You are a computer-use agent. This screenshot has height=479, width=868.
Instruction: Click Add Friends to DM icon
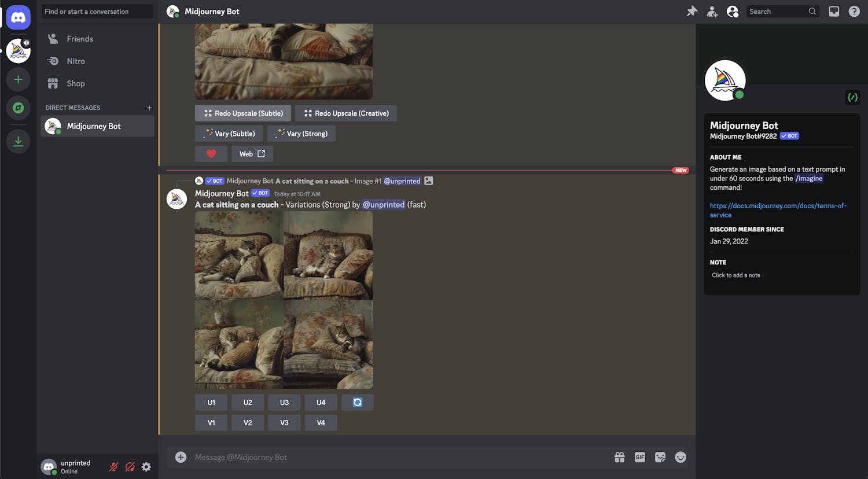(x=712, y=12)
